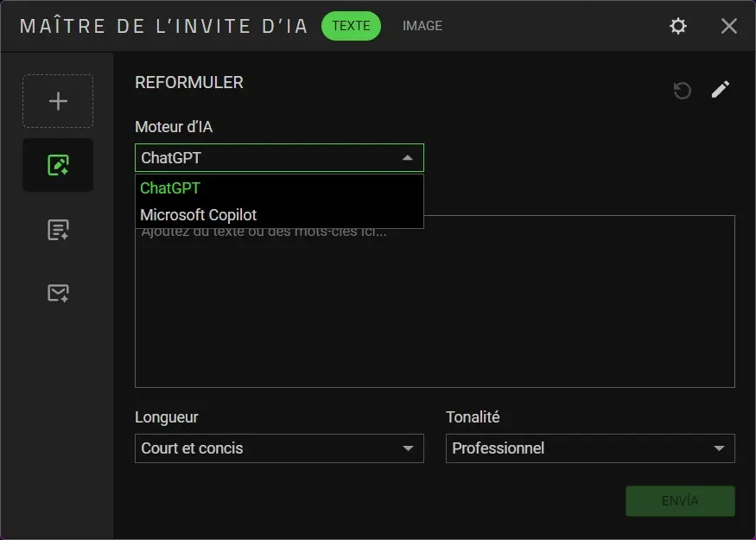756x540 pixels.
Task: Click the ENVÍA submit button
Action: tap(680, 501)
